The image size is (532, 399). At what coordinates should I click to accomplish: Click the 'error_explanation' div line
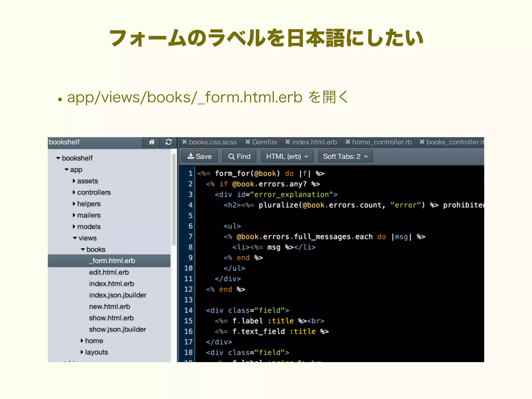(276, 195)
